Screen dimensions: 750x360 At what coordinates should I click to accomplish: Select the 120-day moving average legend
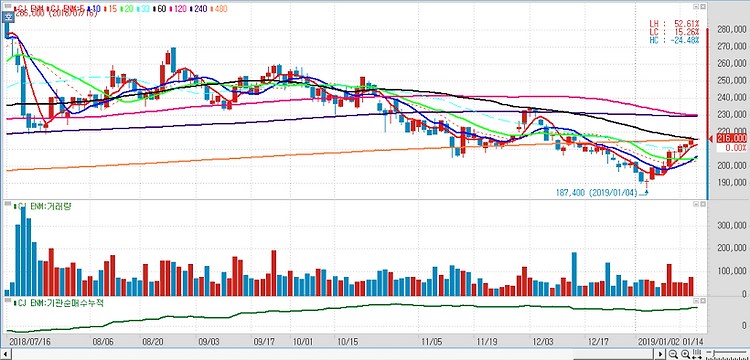pyautogui.click(x=177, y=9)
